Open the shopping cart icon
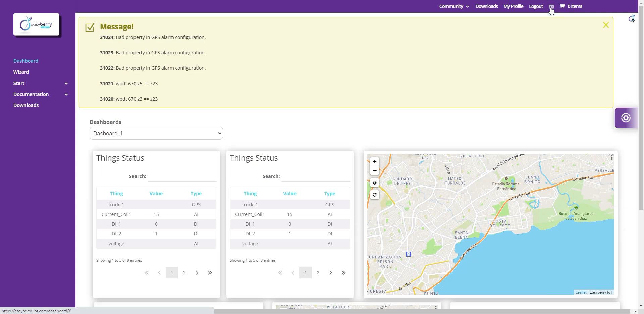The width and height of the screenshot is (644, 314). click(x=562, y=6)
